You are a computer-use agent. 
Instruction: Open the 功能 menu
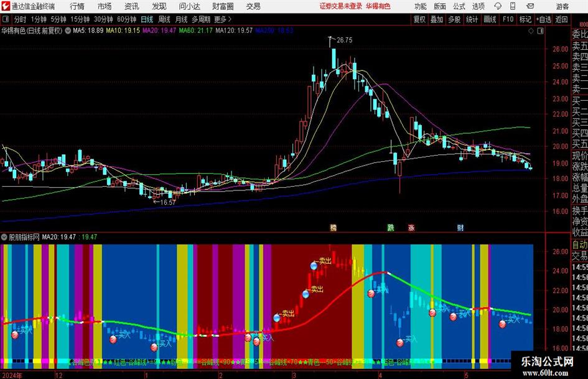point(421,6)
